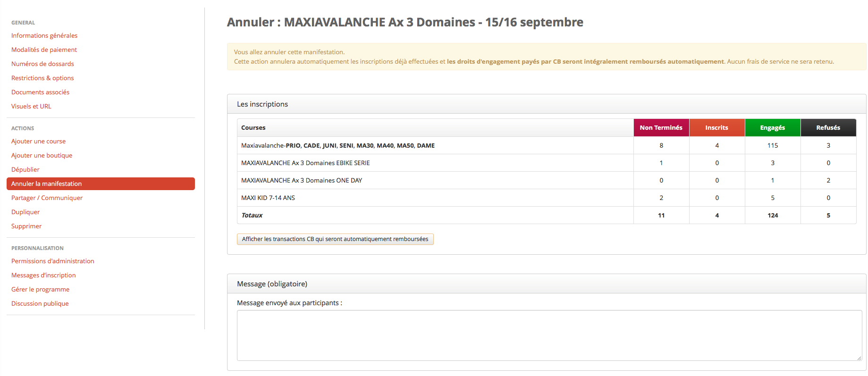Open Permissions d'administration
Image resolution: width=868 pixels, height=376 pixels.
(x=52, y=261)
